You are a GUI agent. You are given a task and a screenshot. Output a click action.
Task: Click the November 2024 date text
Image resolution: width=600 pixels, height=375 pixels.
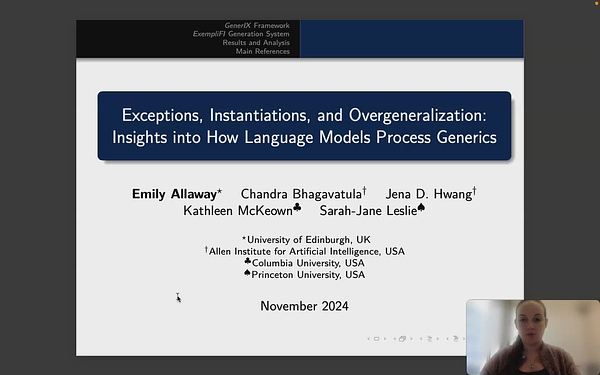click(x=304, y=306)
